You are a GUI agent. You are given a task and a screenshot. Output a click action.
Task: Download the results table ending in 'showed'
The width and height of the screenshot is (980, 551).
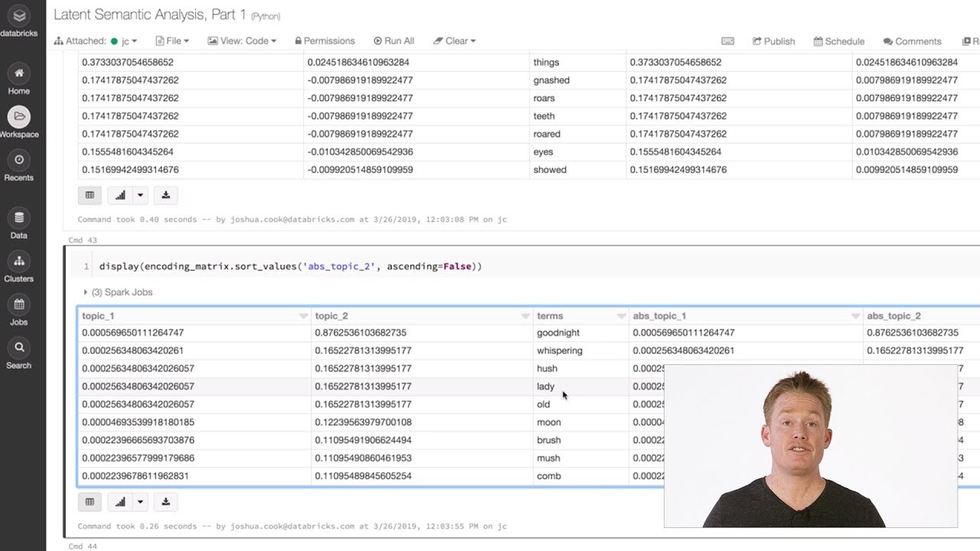(165, 195)
